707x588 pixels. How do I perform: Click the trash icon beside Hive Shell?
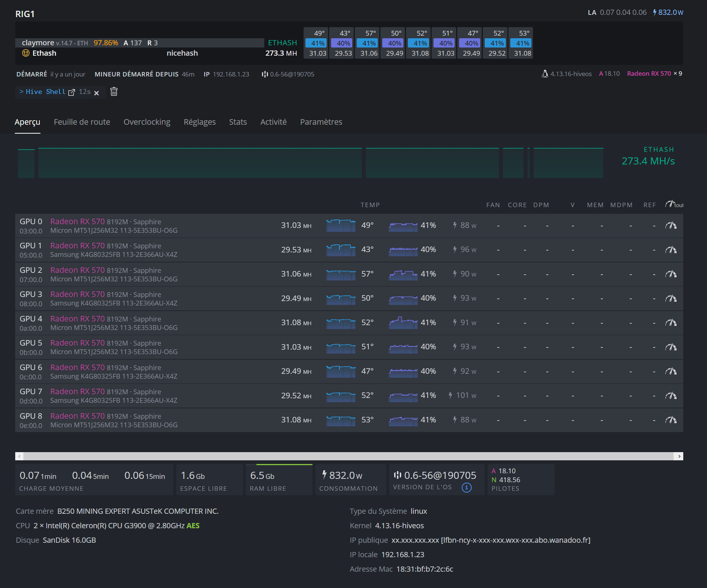[x=114, y=92]
